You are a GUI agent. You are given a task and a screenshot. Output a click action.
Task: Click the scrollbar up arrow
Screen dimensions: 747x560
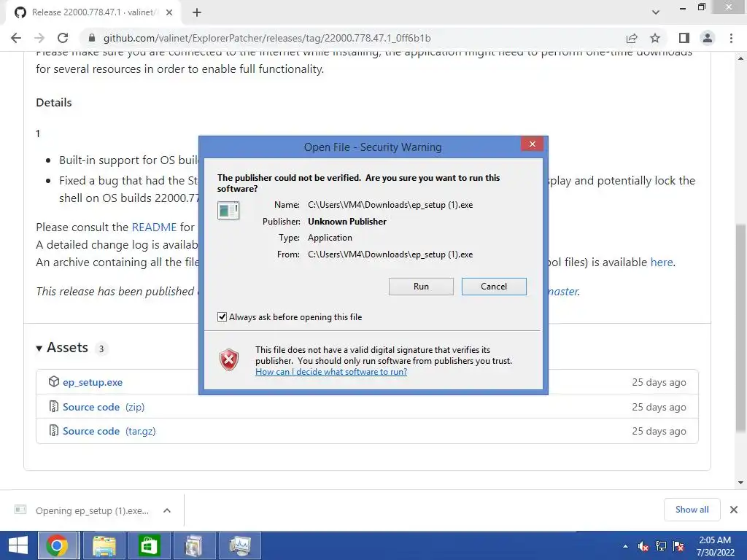click(740, 58)
